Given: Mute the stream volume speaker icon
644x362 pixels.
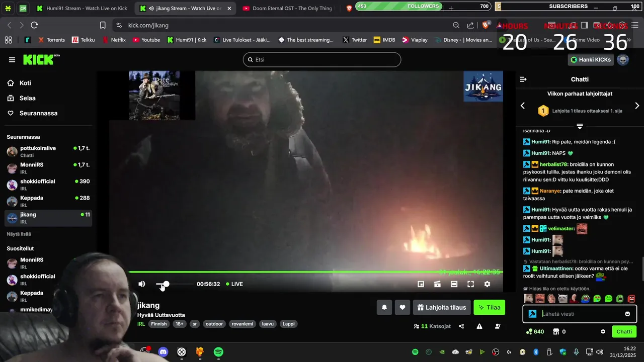Looking at the screenshot, I should [142, 284].
